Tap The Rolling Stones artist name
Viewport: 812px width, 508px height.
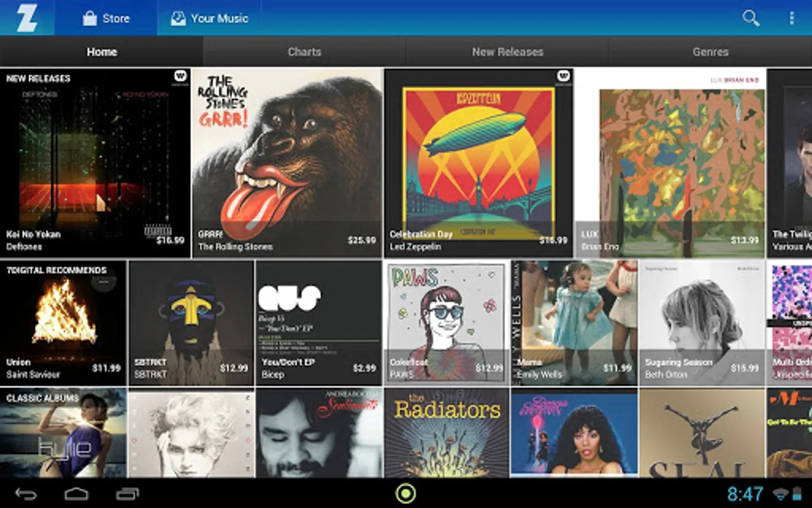(235, 247)
